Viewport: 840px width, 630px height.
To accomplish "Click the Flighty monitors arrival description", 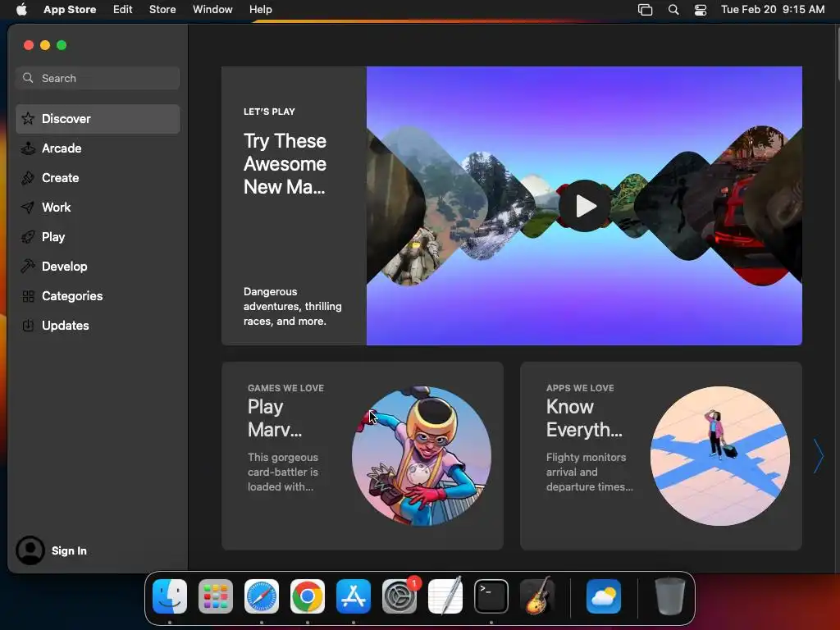I will point(589,472).
